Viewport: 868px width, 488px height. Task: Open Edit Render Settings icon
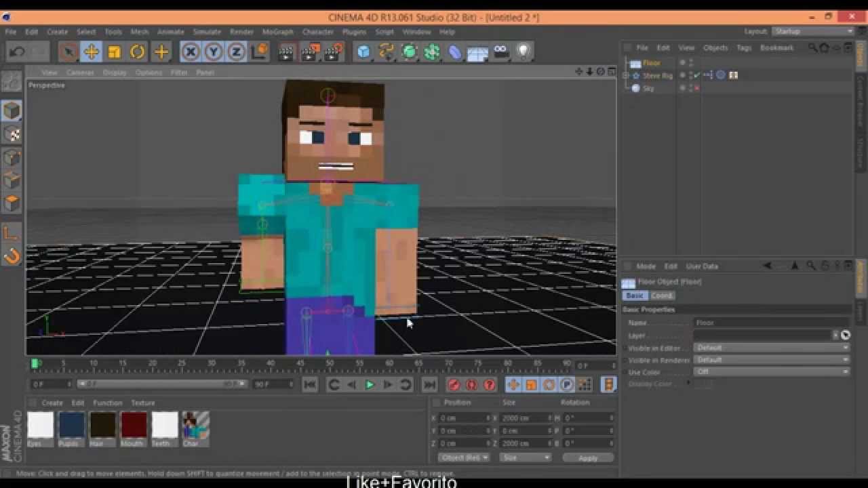(334, 52)
